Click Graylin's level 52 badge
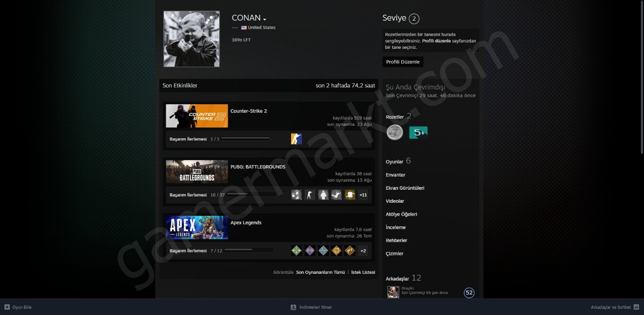Screen dimensions: 644x315 point(469,293)
